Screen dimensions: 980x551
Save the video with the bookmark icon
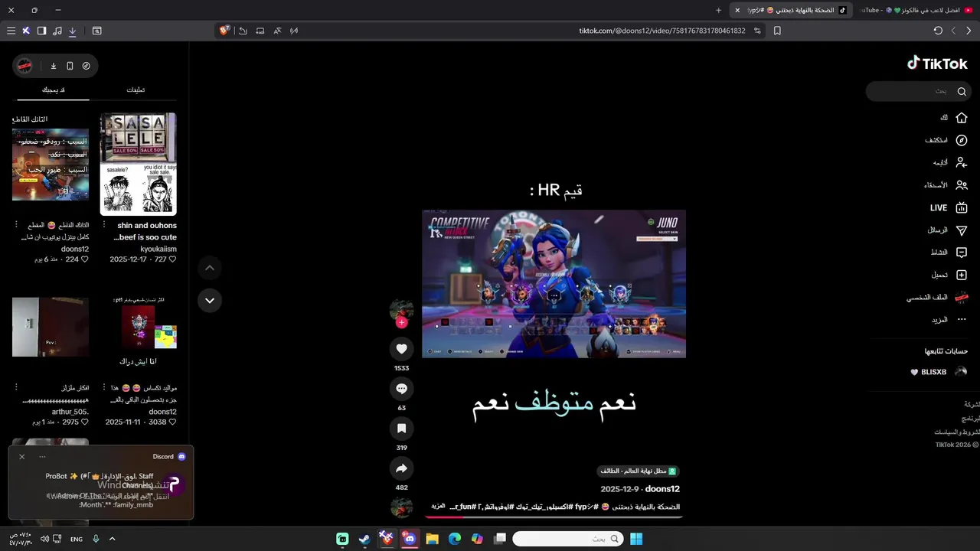pyautogui.click(x=401, y=429)
